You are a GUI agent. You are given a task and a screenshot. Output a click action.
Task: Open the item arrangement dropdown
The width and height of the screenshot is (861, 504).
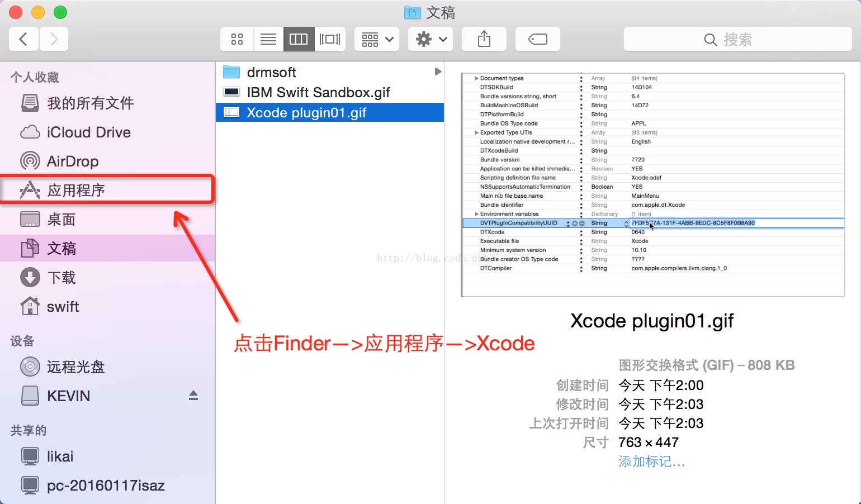(x=377, y=39)
